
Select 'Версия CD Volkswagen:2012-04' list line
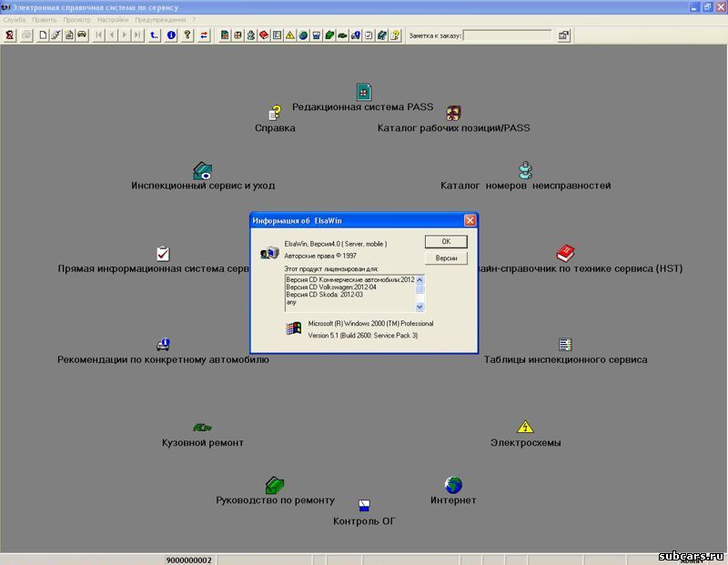click(x=331, y=288)
